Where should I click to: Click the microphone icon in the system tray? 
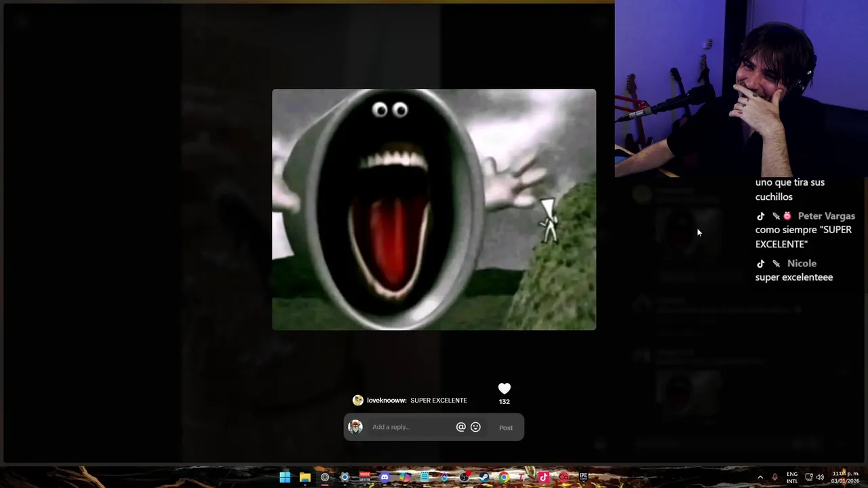774,477
